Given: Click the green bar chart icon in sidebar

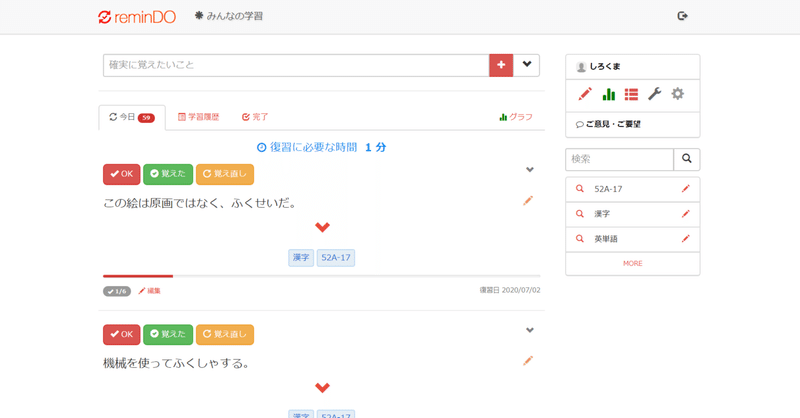Looking at the screenshot, I should tap(609, 94).
